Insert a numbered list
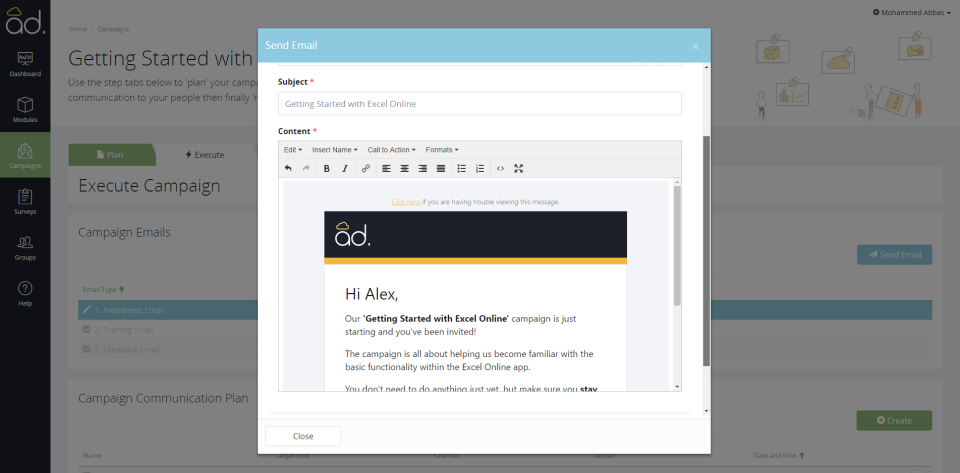This screenshot has height=473, width=960. coord(480,168)
